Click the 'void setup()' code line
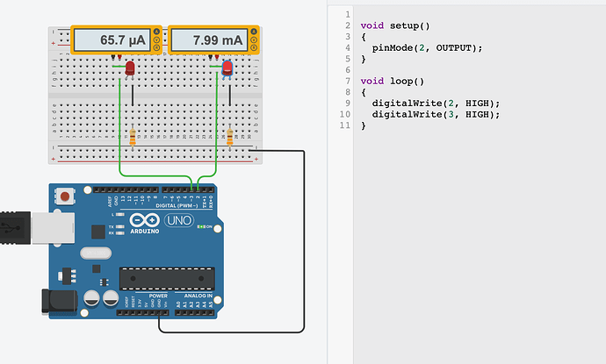The image size is (606, 364). coord(395,25)
